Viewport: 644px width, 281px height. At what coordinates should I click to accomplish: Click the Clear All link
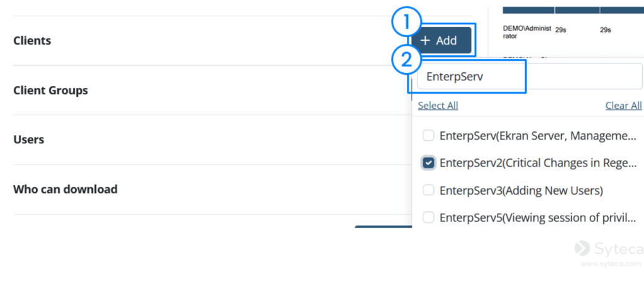pyautogui.click(x=623, y=106)
